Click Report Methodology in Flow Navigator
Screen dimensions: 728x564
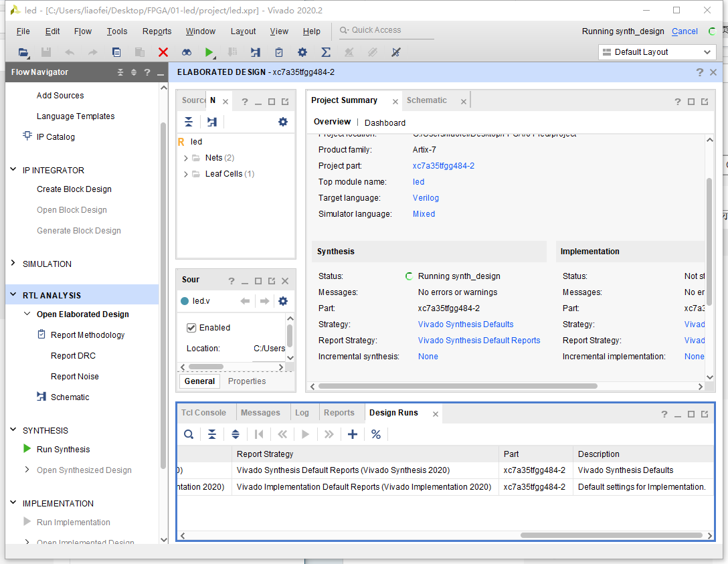click(87, 335)
